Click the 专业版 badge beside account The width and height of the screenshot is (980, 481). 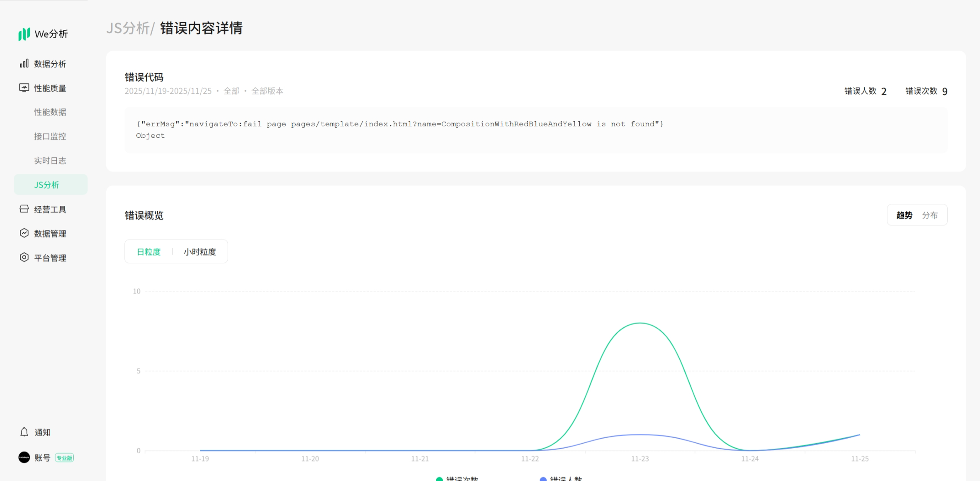pos(64,458)
